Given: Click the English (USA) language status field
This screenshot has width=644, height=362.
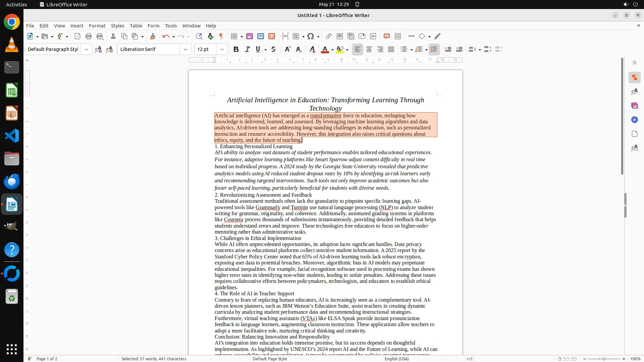Looking at the screenshot, I should (396, 359).
